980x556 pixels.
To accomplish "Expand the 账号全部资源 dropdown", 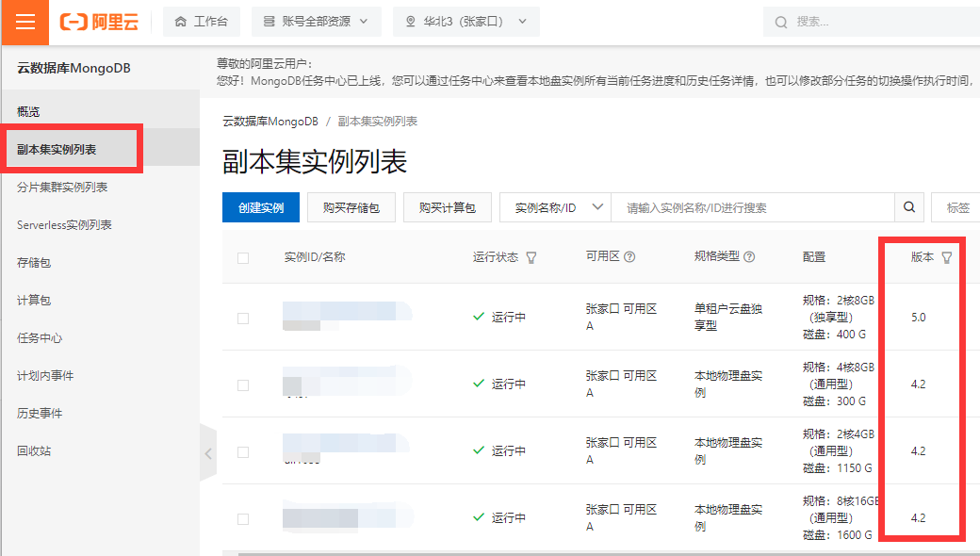I will [x=316, y=22].
